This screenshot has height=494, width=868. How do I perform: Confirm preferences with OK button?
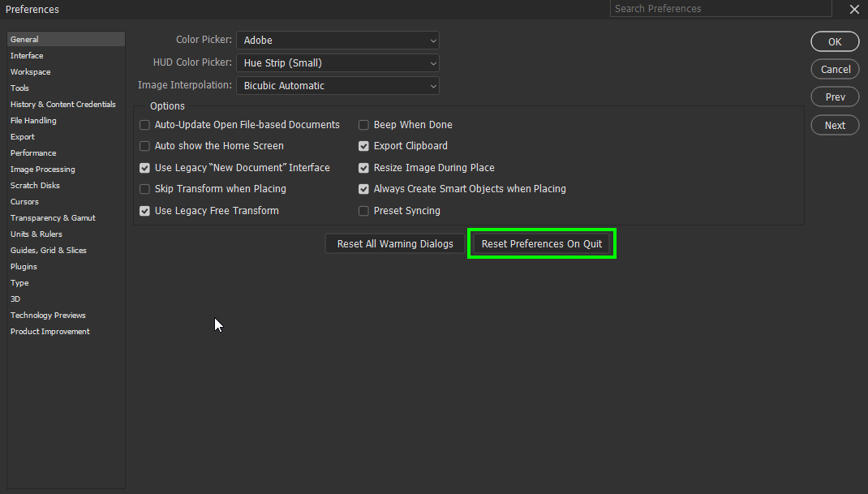pos(835,41)
